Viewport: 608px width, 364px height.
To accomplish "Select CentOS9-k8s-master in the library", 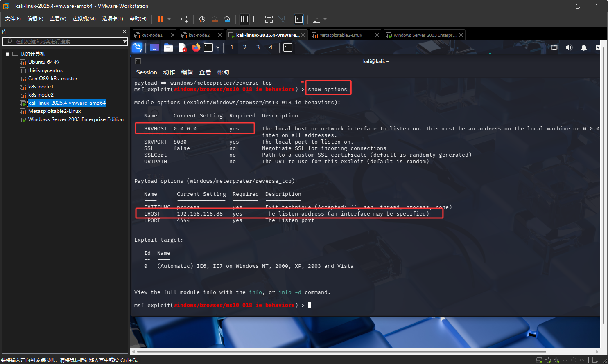I will [x=52, y=79].
